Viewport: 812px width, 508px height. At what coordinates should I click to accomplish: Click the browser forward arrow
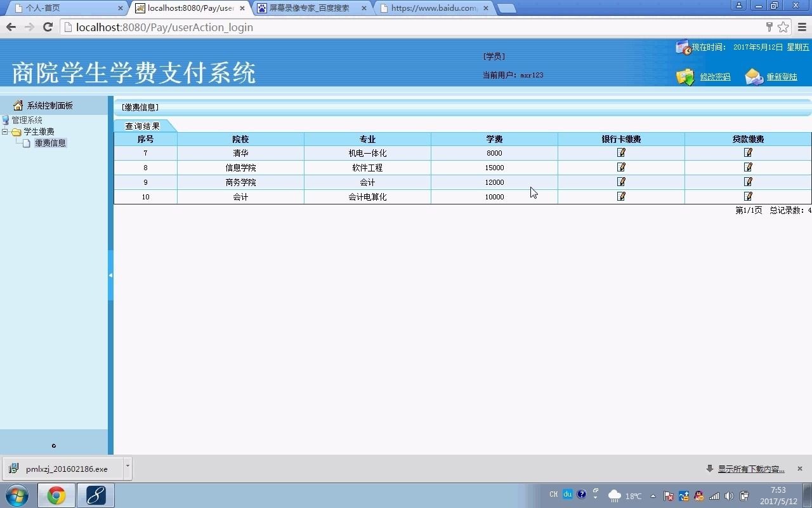(29, 27)
